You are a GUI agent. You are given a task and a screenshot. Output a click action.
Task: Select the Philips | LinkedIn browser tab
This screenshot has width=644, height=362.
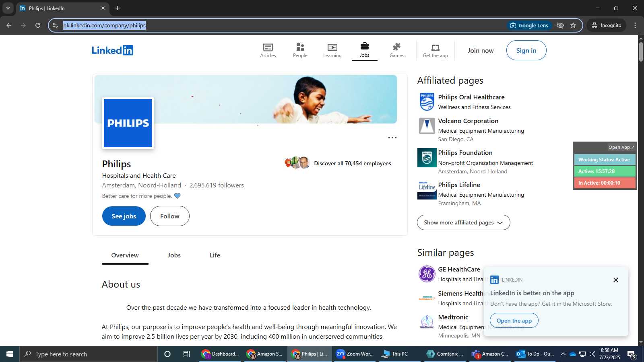(62, 8)
